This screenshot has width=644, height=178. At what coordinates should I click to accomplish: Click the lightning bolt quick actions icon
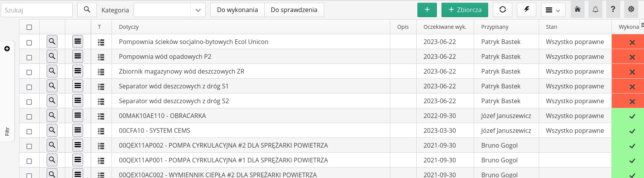point(527,10)
